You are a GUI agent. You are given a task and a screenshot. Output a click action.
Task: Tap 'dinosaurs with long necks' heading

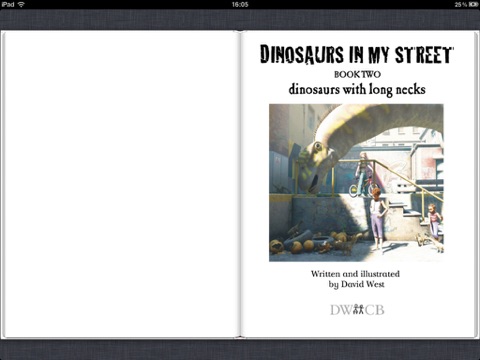(357, 89)
